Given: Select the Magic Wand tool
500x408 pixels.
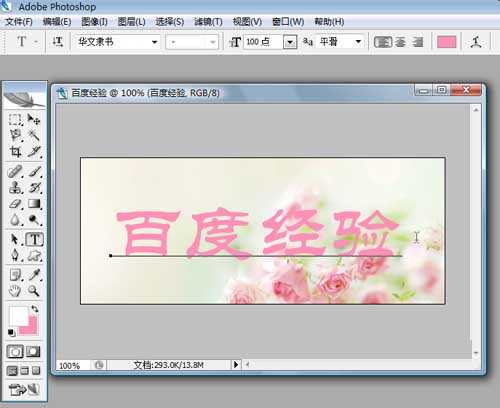Looking at the screenshot, I should tap(34, 135).
